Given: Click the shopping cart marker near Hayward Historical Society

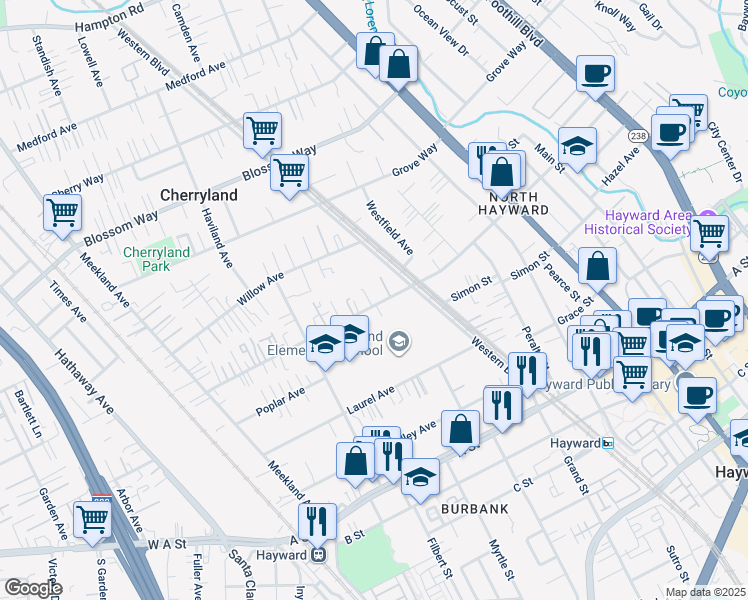Looking at the screenshot, I should point(709,233).
